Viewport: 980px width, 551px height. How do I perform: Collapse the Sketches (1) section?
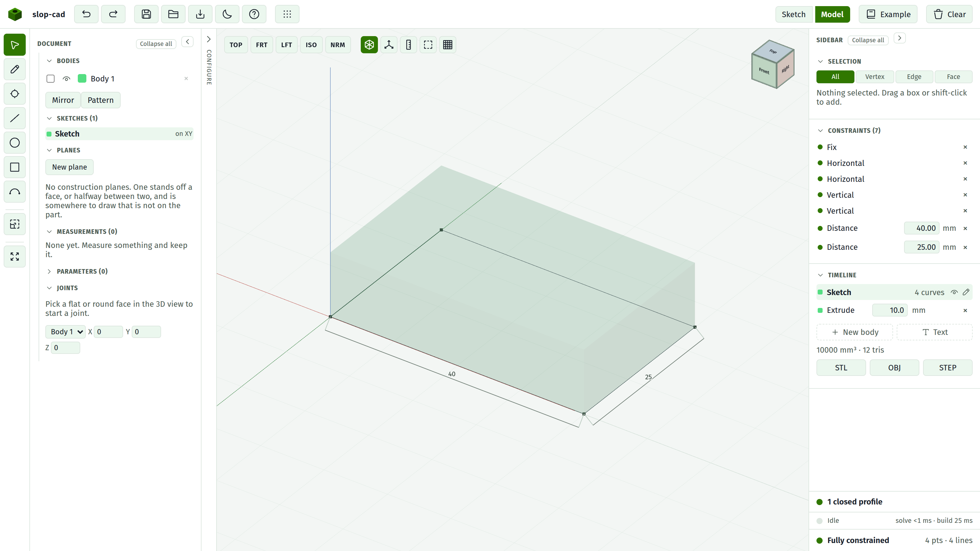[49, 118]
